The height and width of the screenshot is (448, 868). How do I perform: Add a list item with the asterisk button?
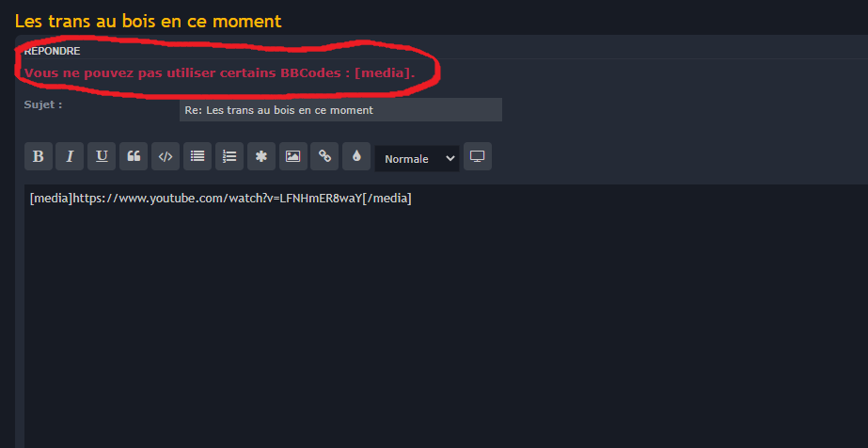pos(261,156)
